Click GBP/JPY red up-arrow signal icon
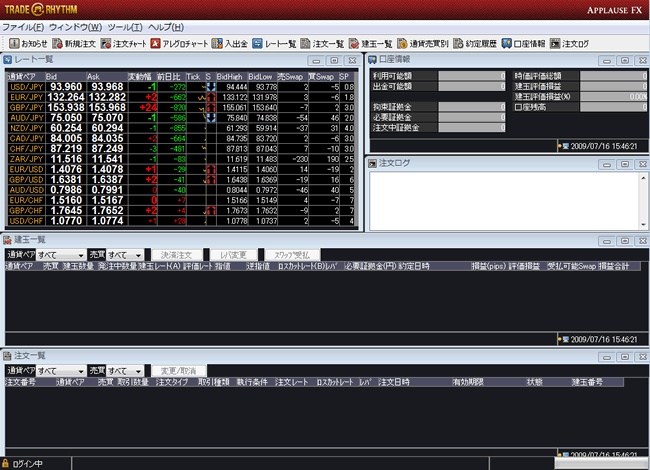 (211, 108)
